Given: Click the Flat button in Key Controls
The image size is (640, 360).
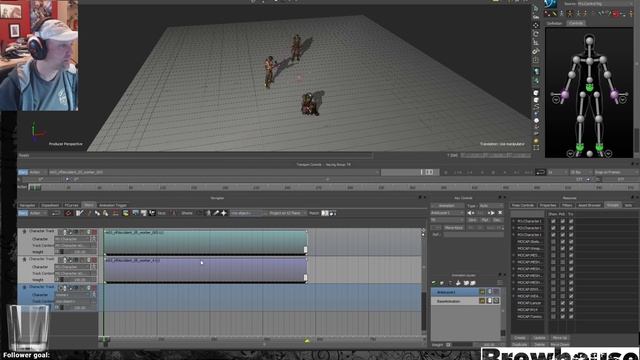Looking at the screenshot, I should [485, 220].
